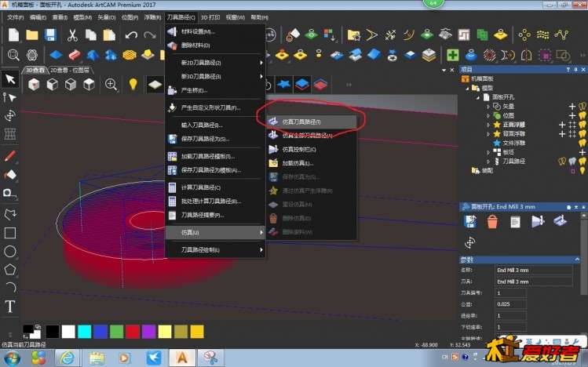Click the zoom-window magnifier icon in second toolbar

coord(13,56)
